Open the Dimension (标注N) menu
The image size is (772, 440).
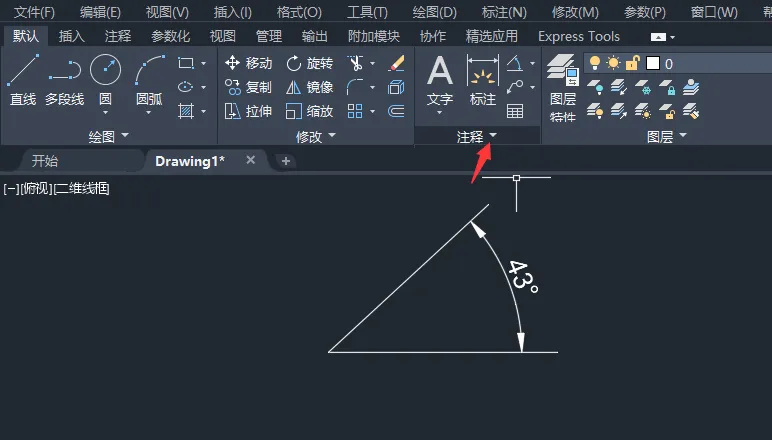pos(504,12)
